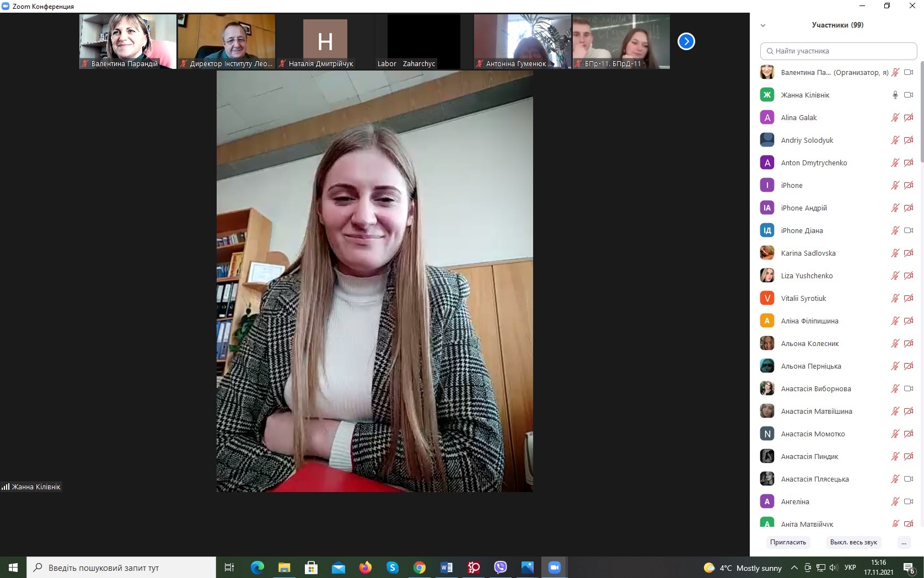Unmute Andriy Solodyuk's microphone
Image resolution: width=924 pixels, height=578 pixels.
895,140
